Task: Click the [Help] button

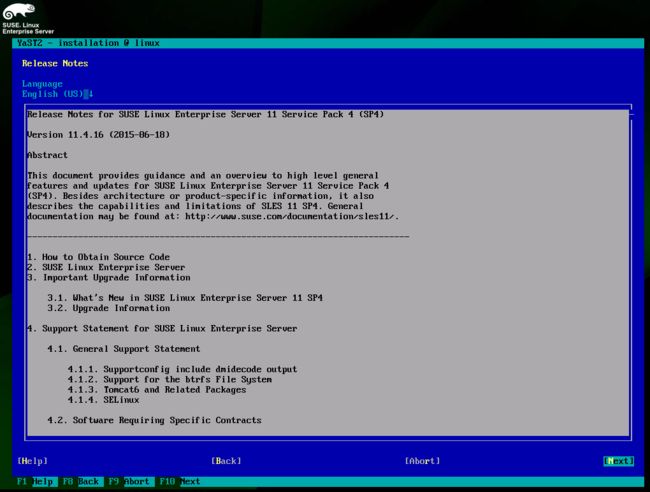Action: (32, 461)
